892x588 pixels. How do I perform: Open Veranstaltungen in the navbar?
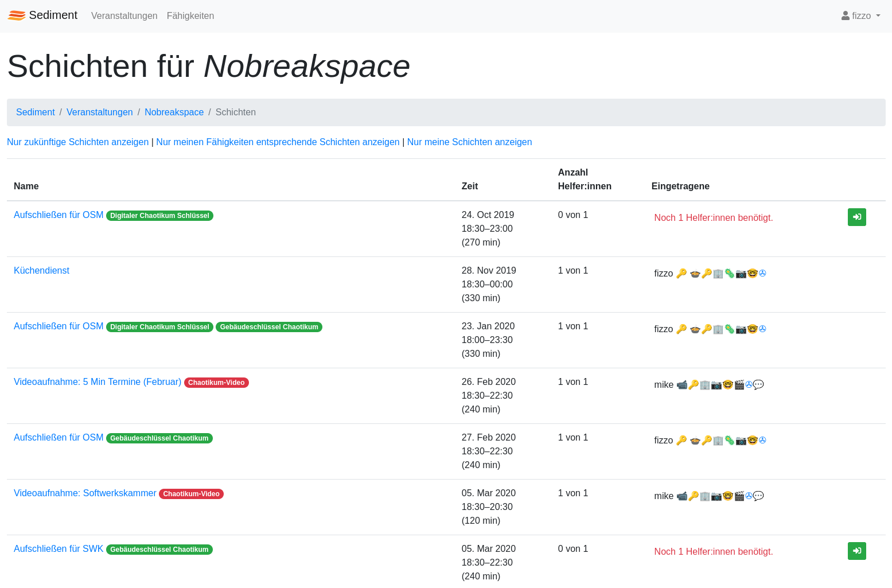point(124,15)
